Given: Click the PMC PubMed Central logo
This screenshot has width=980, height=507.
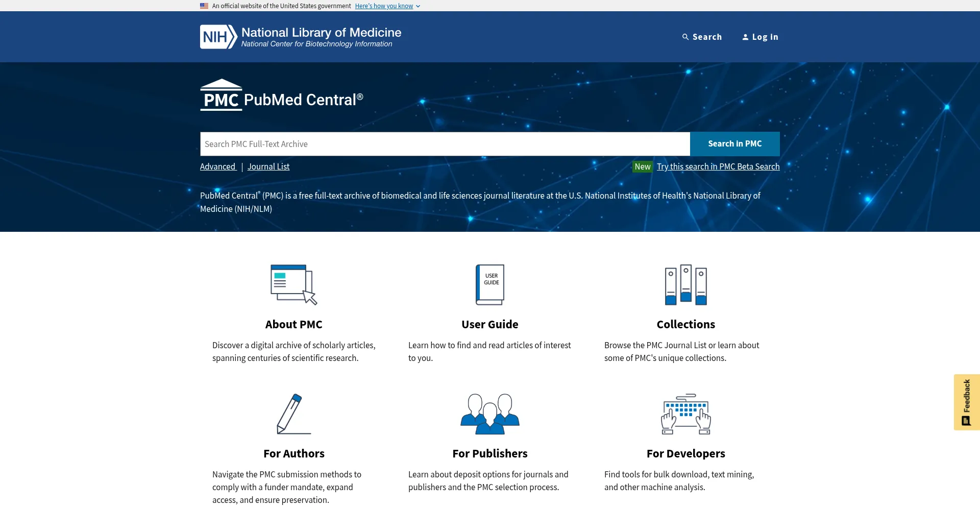Looking at the screenshot, I should (281, 96).
